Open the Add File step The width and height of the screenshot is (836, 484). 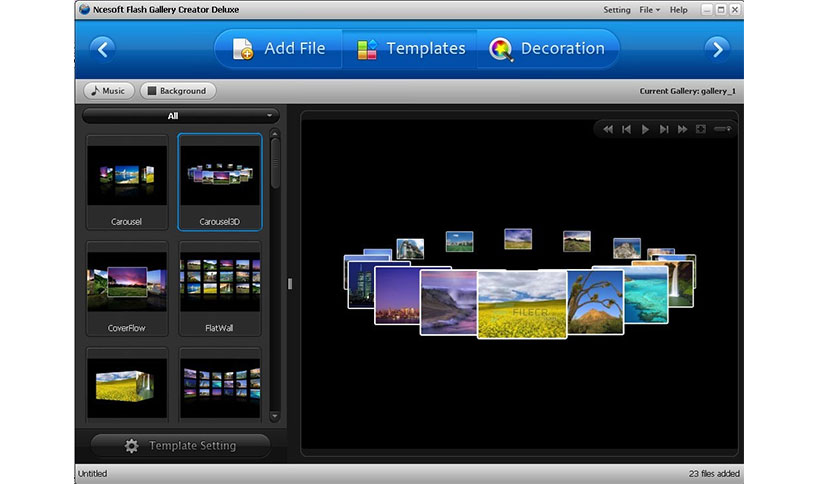[279, 49]
